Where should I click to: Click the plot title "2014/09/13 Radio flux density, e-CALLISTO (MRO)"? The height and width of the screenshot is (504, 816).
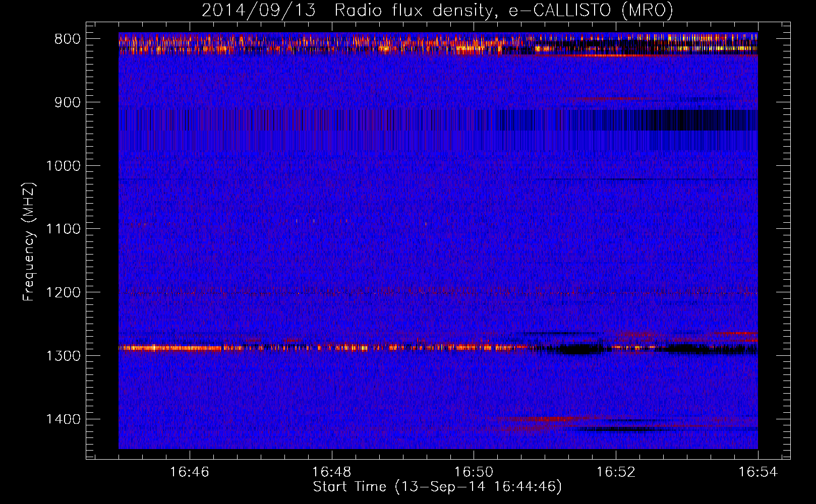[x=437, y=10]
